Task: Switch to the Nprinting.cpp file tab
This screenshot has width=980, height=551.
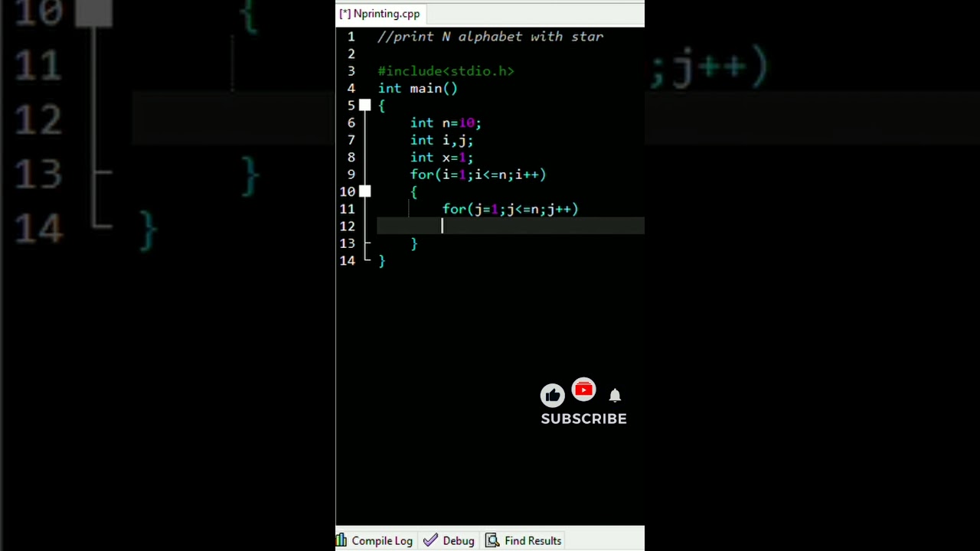Action: click(380, 14)
